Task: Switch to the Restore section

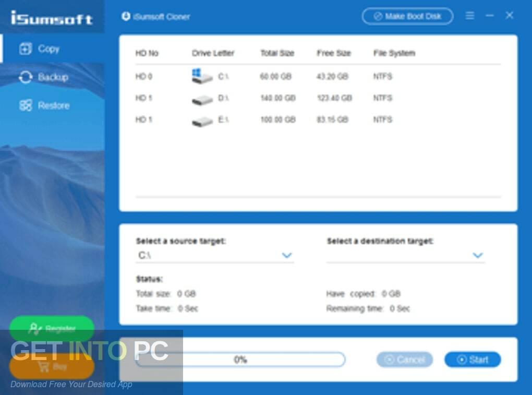Action: point(53,105)
